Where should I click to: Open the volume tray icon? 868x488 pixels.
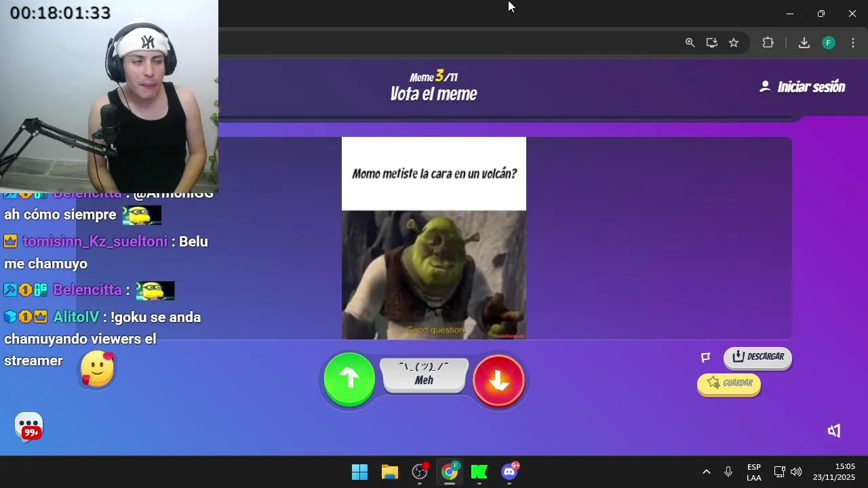tap(796, 472)
